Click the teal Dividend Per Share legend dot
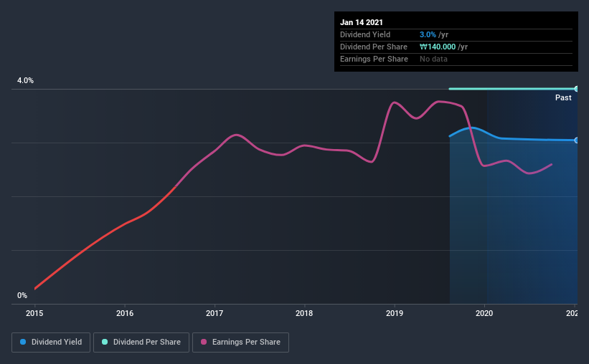This screenshot has width=589, height=364. (105, 342)
